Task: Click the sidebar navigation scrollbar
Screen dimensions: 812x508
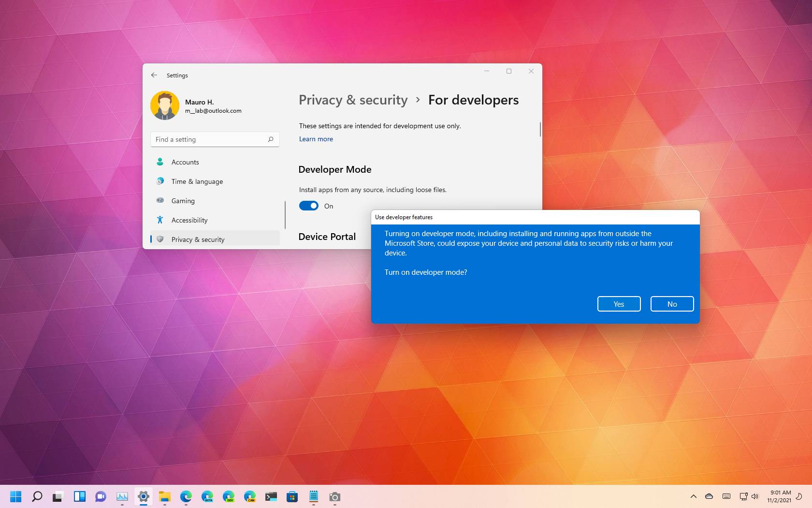Action: coord(285,215)
